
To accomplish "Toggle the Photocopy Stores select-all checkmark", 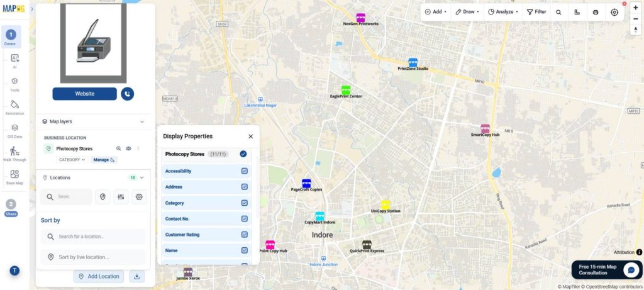I will [243, 154].
